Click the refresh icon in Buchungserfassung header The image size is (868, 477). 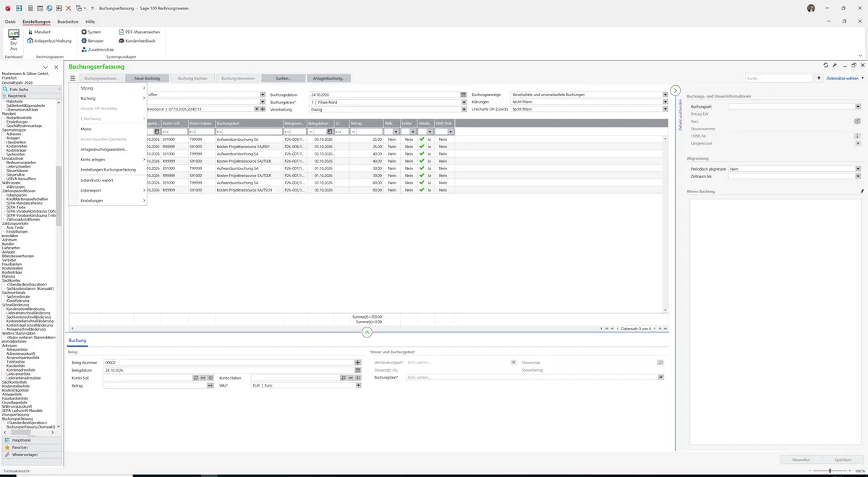[825, 66]
